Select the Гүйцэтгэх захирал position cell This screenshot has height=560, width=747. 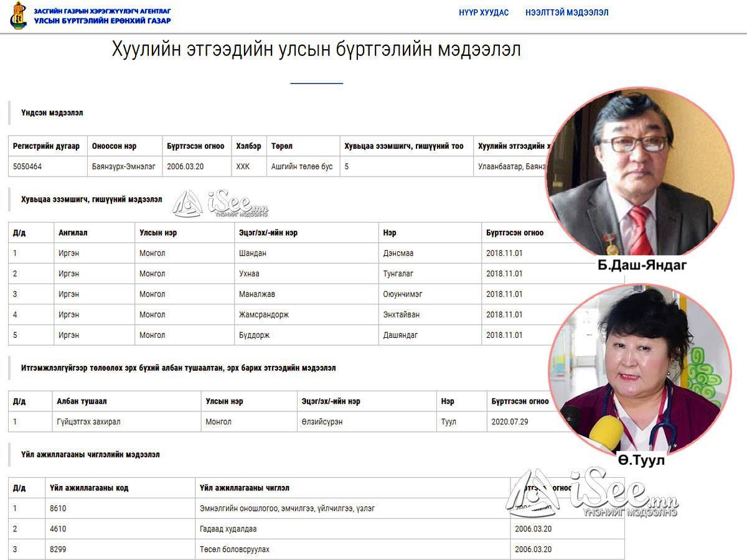tap(126, 422)
